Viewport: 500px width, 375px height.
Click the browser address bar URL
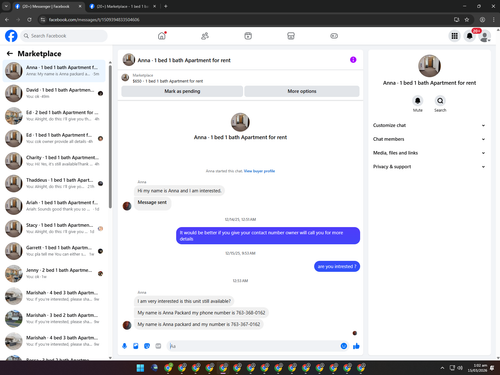point(94,20)
